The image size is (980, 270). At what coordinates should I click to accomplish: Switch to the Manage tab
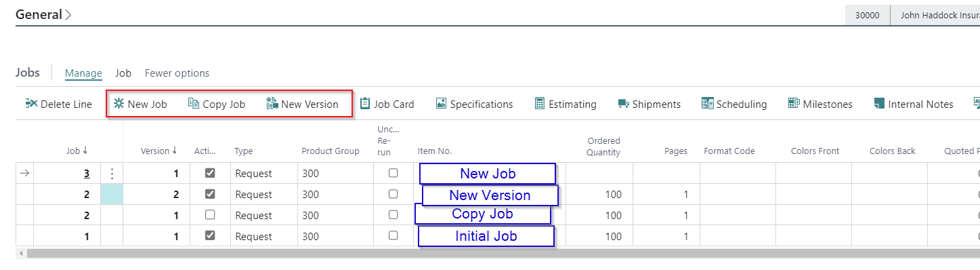click(83, 73)
